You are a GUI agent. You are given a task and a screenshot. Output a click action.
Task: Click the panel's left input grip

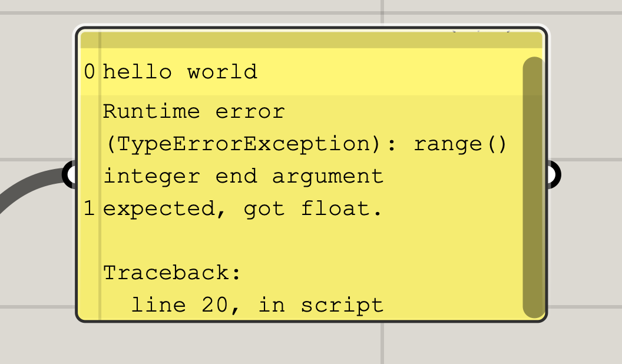[x=70, y=174]
